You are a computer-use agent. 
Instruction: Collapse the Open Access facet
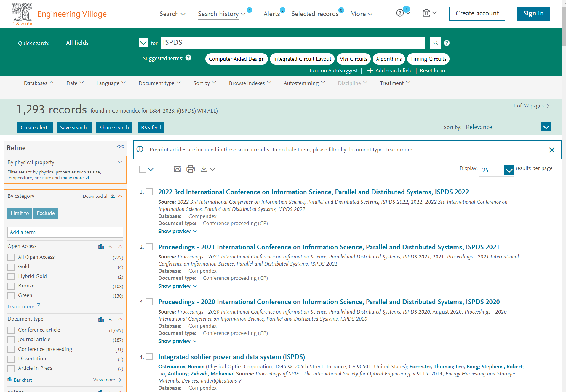point(120,246)
